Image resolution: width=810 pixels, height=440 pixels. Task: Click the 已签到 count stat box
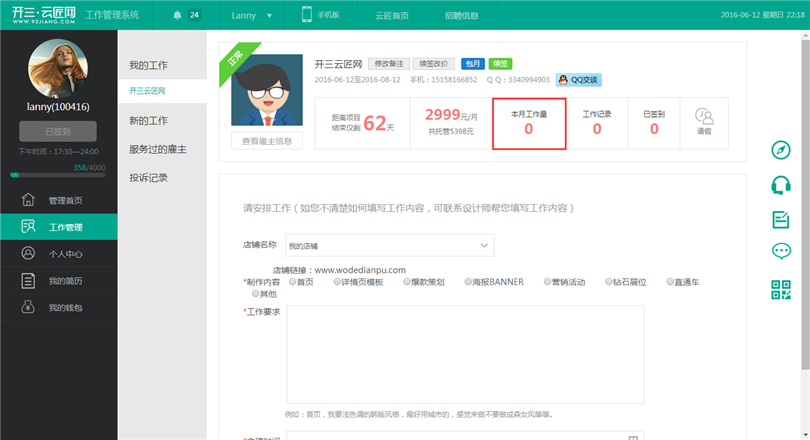pyautogui.click(x=654, y=123)
